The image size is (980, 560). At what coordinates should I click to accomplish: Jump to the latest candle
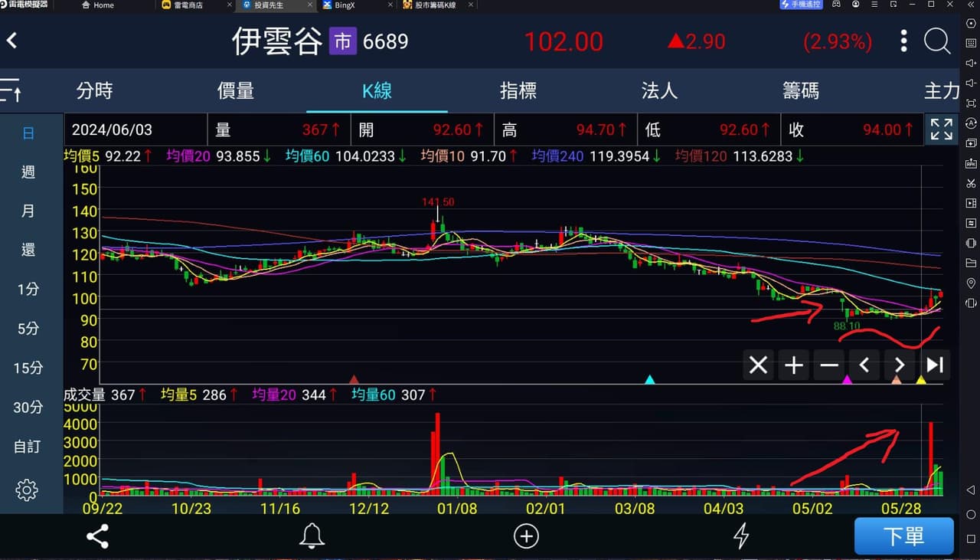[935, 365]
